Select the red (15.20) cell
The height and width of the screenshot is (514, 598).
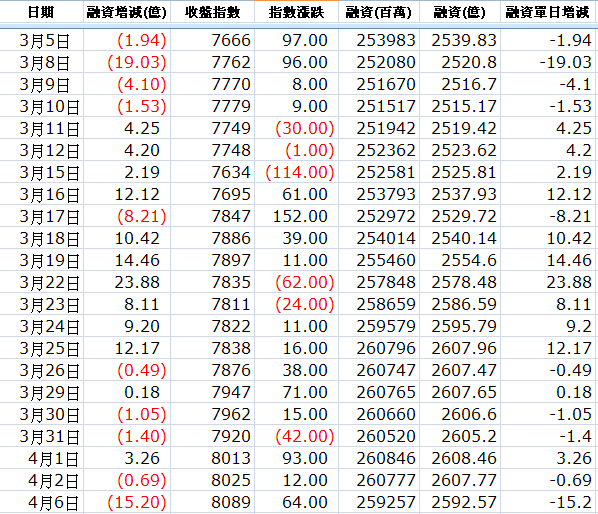pos(127,502)
